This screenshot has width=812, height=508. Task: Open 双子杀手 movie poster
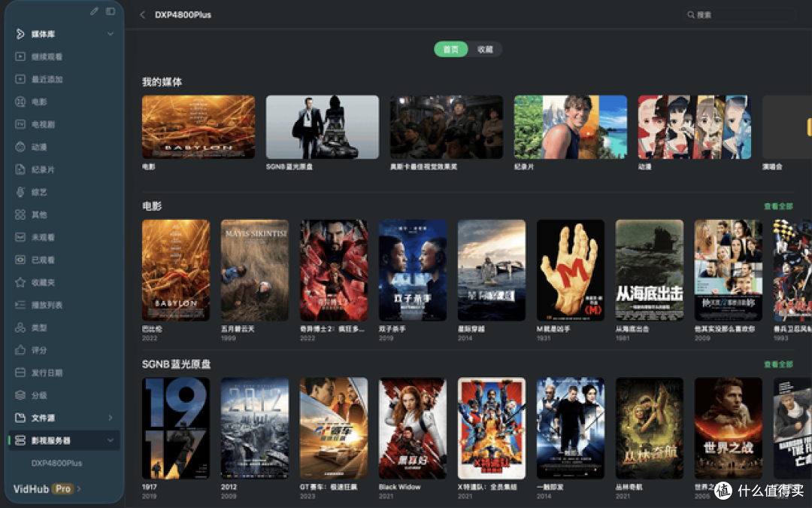click(413, 270)
